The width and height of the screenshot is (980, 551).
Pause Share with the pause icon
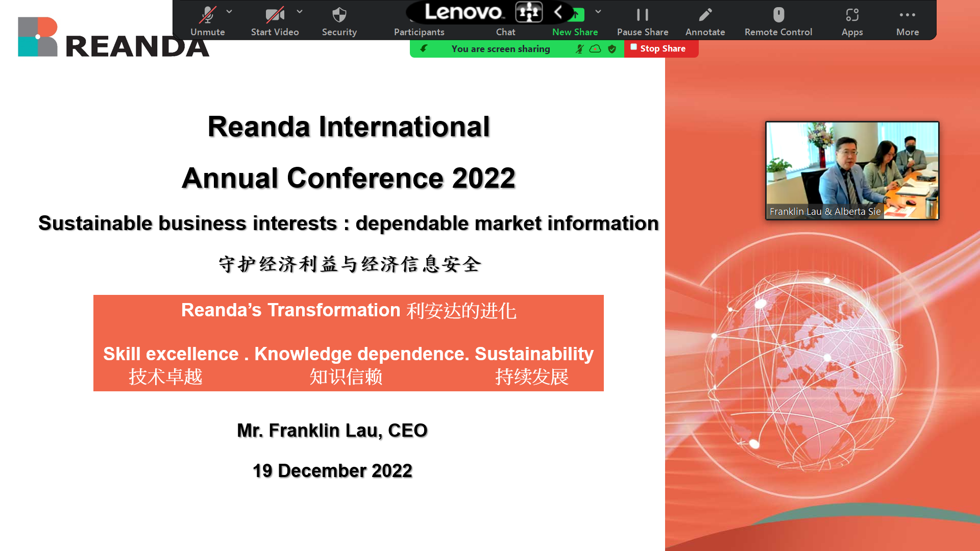coord(643,21)
